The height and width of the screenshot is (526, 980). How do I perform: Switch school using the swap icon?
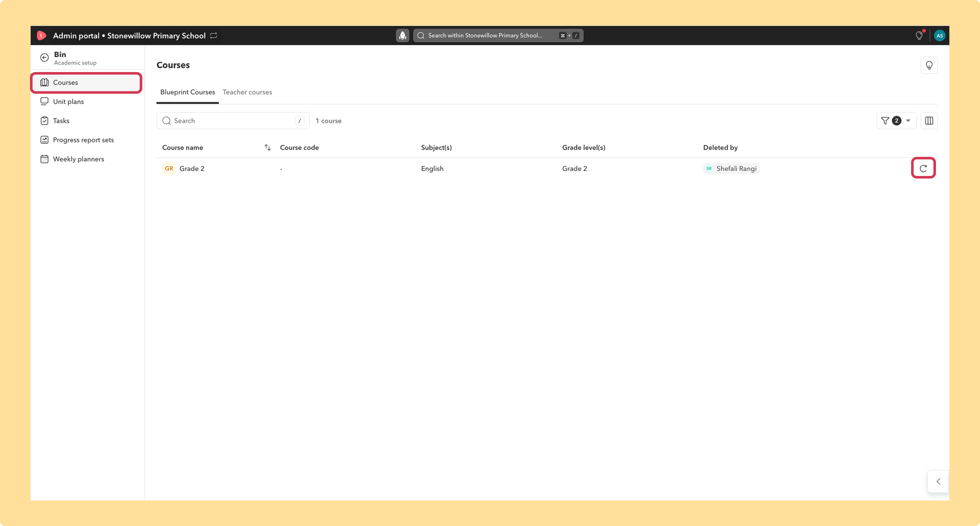214,35
